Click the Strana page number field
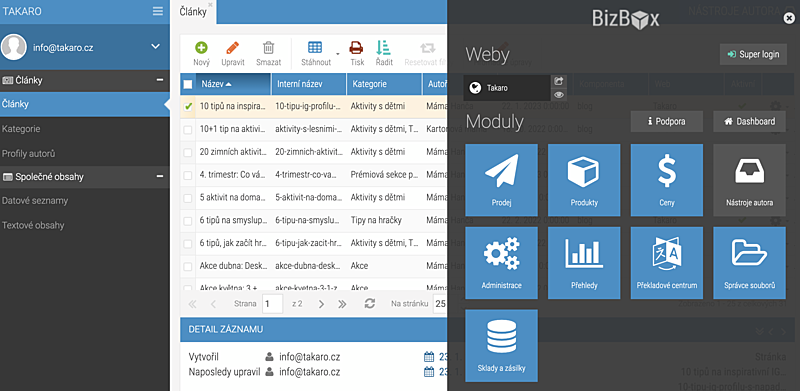Image resolution: width=800 pixels, height=391 pixels. [272, 304]
